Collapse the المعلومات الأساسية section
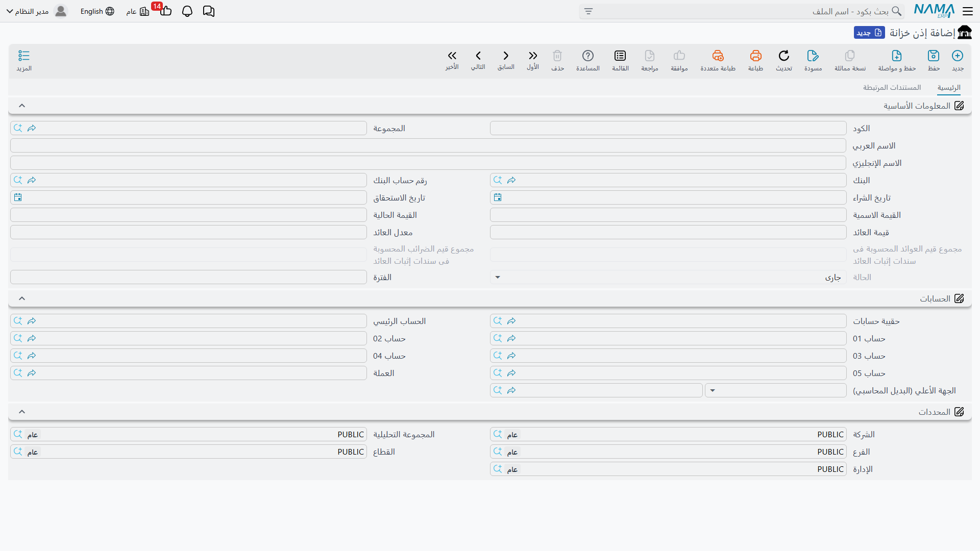Image resolution: width=980 pixels, height=551 pixels. [22, 106]
